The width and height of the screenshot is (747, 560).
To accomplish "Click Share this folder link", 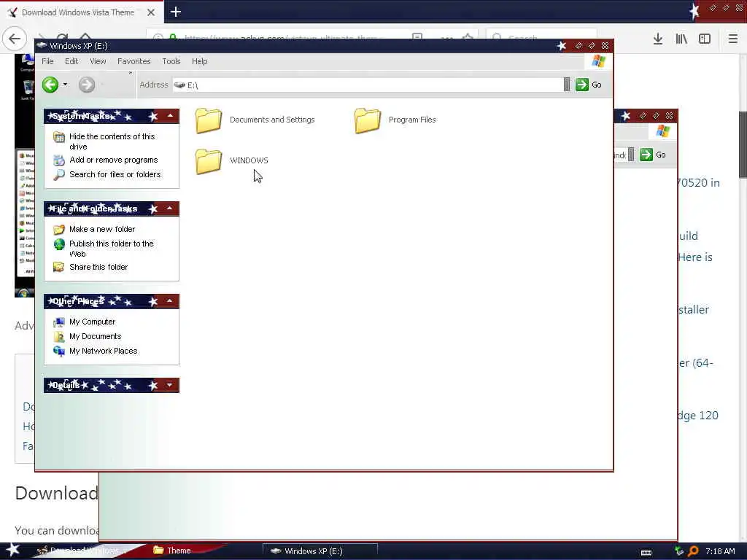I will (x=98, y=267).
